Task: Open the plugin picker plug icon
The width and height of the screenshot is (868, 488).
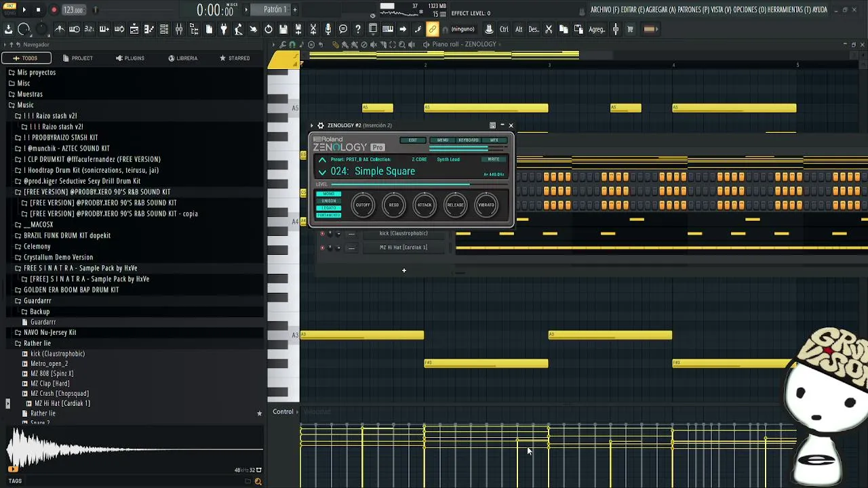Action: point(224,29)
